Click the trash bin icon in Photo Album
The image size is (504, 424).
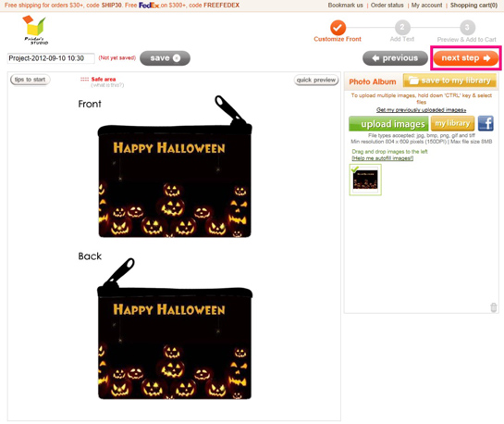494,307
